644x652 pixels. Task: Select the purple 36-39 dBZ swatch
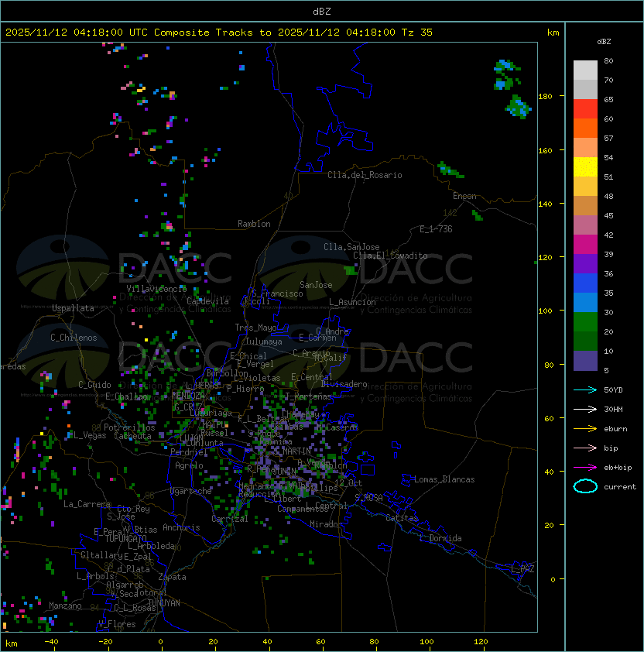pyautogui.click(x=585, y=263)
